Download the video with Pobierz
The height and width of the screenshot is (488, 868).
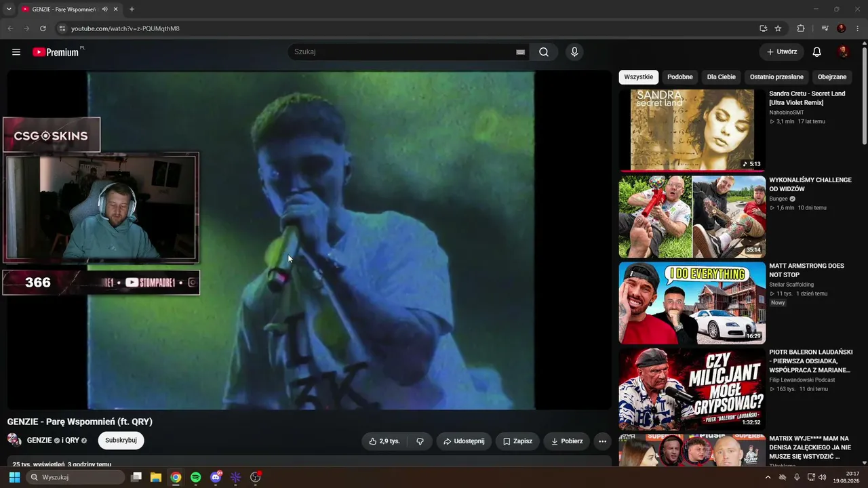coord(566,441)
